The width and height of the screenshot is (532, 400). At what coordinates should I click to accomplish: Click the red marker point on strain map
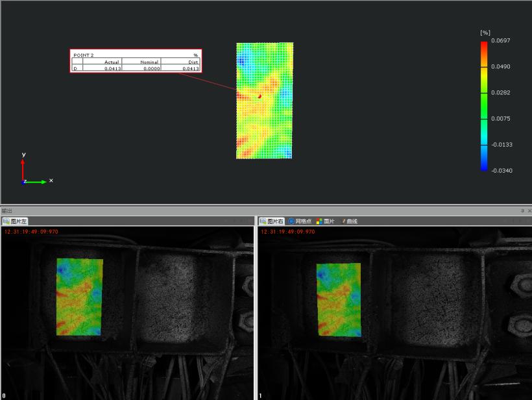click(x=260, y=96)
